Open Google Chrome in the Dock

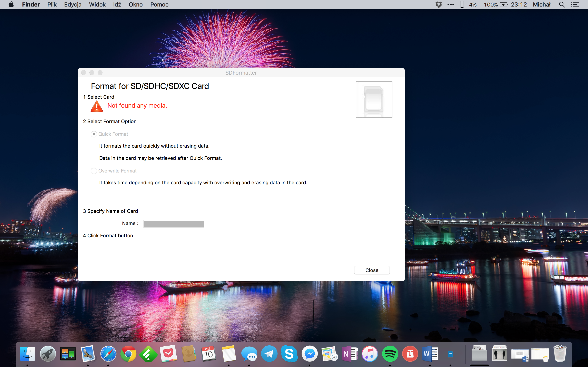[x=128, y=354]
